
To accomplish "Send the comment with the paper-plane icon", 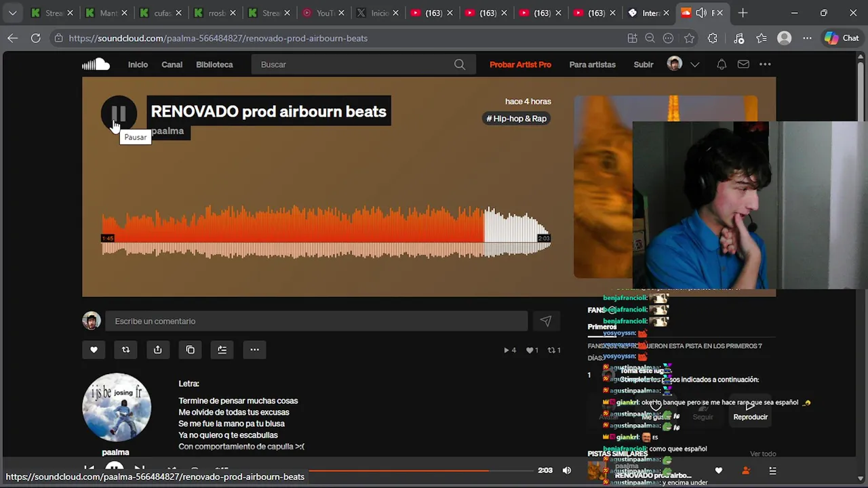I will 546,321.
